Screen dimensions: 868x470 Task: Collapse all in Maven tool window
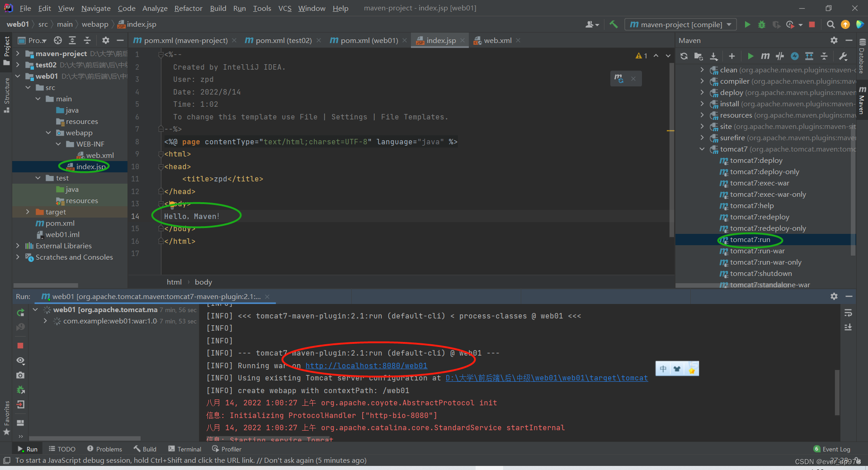click(x=824, y=56)
